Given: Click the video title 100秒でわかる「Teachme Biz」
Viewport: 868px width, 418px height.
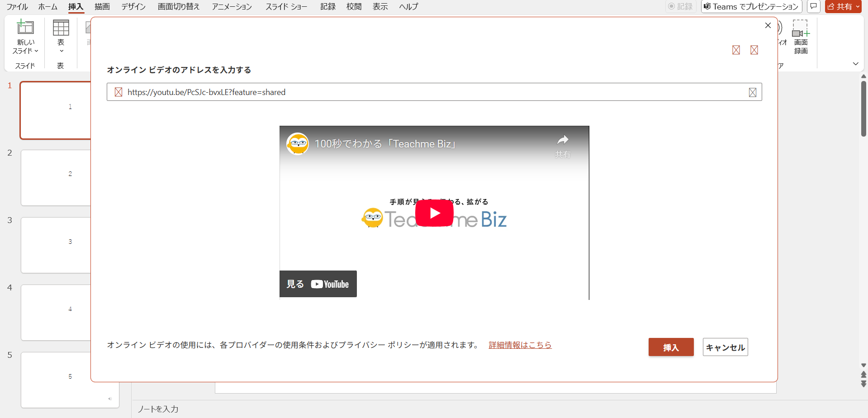Looking at the screenshot, I should [386, 144].
